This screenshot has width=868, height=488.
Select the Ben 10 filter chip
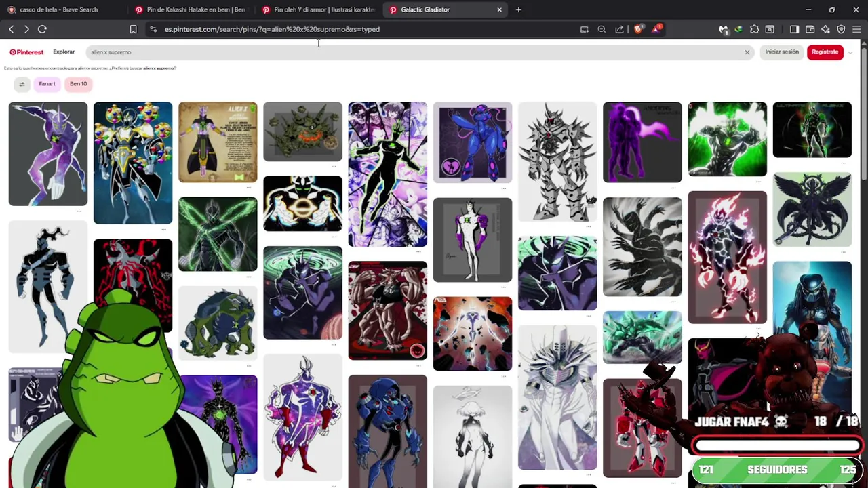78,84
